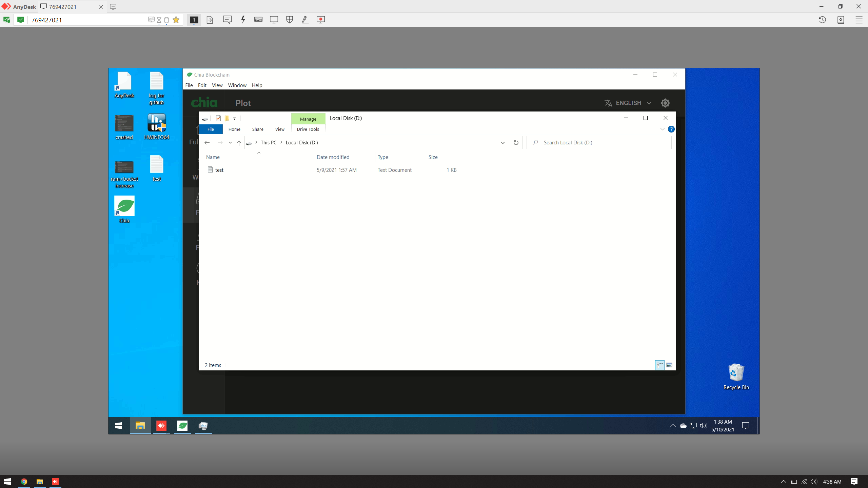Select HWiNFO64 icon on remote desktop
The image size is (868, 488).
156,127
